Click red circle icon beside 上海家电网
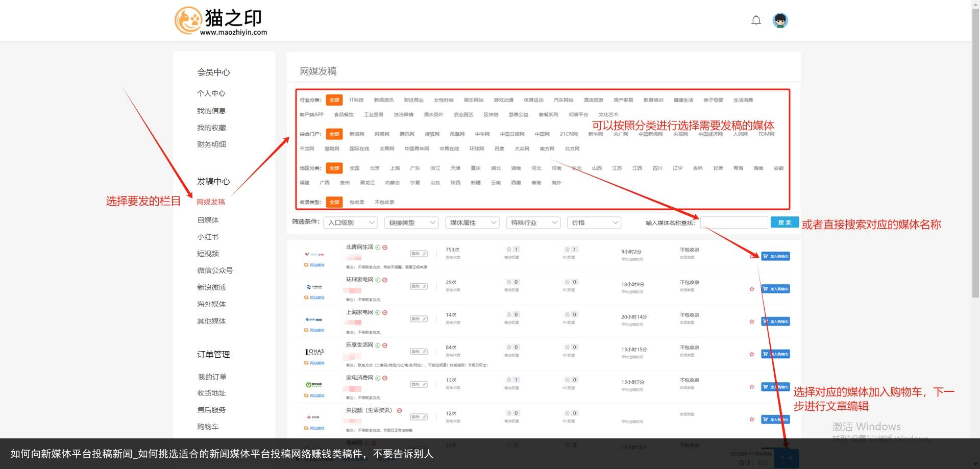 [385, 313]
